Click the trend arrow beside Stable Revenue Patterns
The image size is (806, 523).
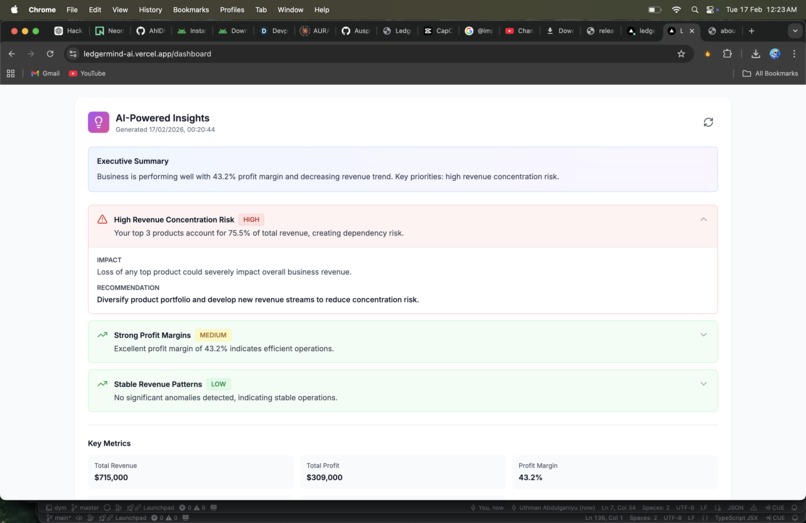point(102,384)
